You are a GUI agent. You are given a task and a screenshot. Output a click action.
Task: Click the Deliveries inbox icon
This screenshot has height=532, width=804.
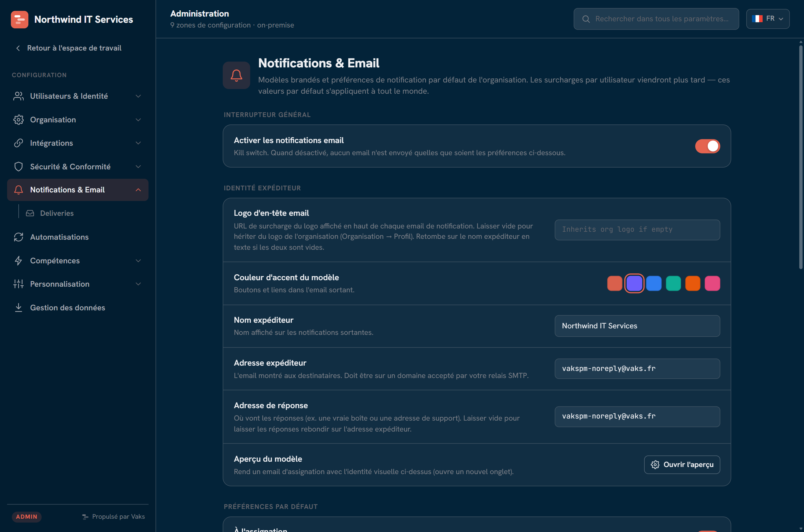pos(30,213)
